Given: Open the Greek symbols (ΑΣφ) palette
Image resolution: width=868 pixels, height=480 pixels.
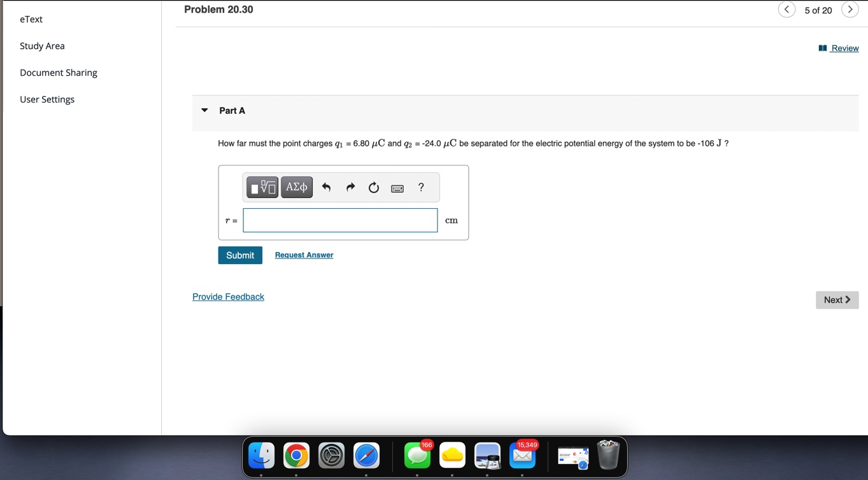Looking at the screenshot, I should [x=296, y=187].
